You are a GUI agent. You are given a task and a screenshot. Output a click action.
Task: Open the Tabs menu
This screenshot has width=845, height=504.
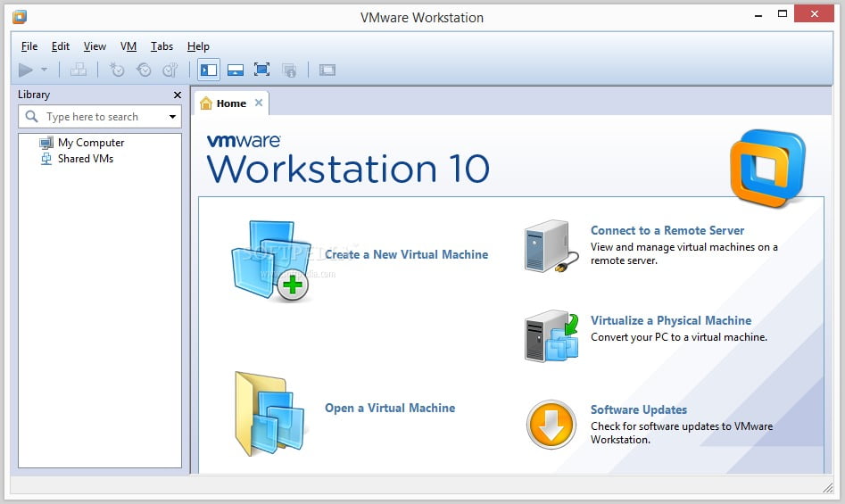pyautogui.click(x=162, y=46)
